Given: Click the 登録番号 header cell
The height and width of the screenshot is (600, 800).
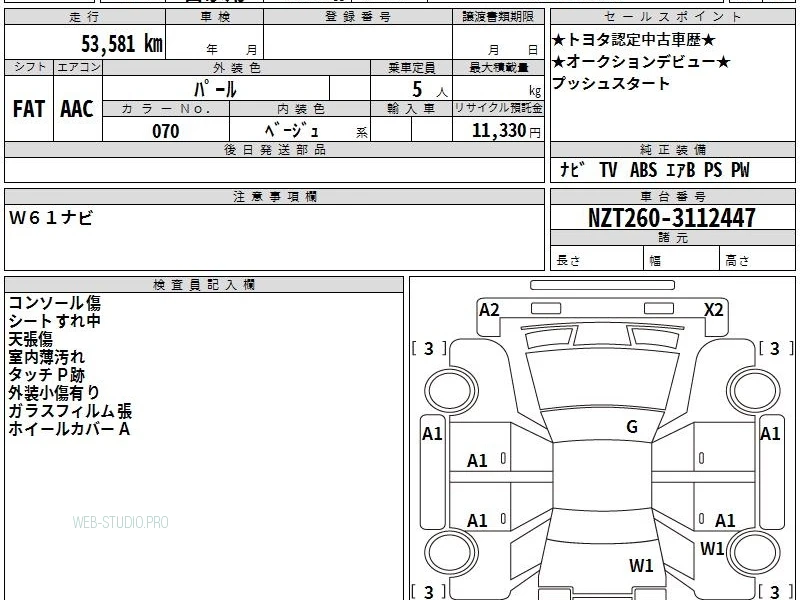Looking at the screenshot, I should (x=358, y=17).
